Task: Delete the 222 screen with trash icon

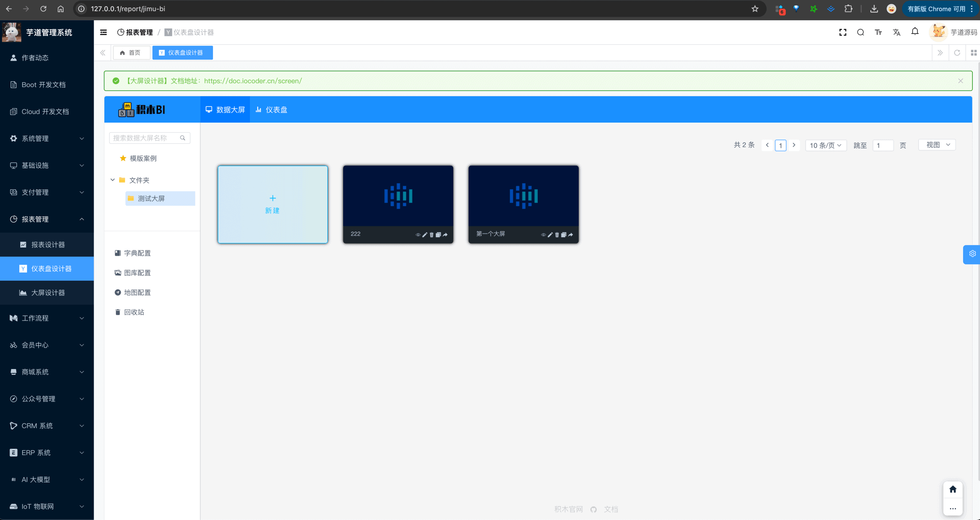Action: [x=432, y=235]
